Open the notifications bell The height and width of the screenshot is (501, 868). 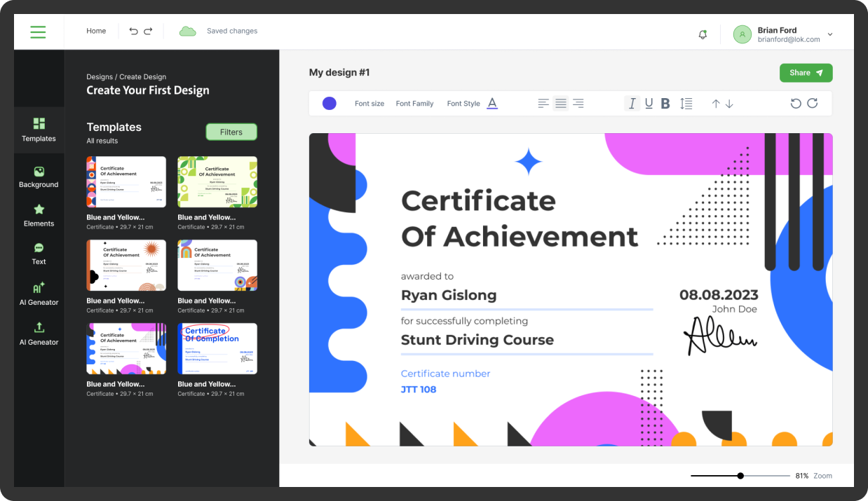coord(703,34)
